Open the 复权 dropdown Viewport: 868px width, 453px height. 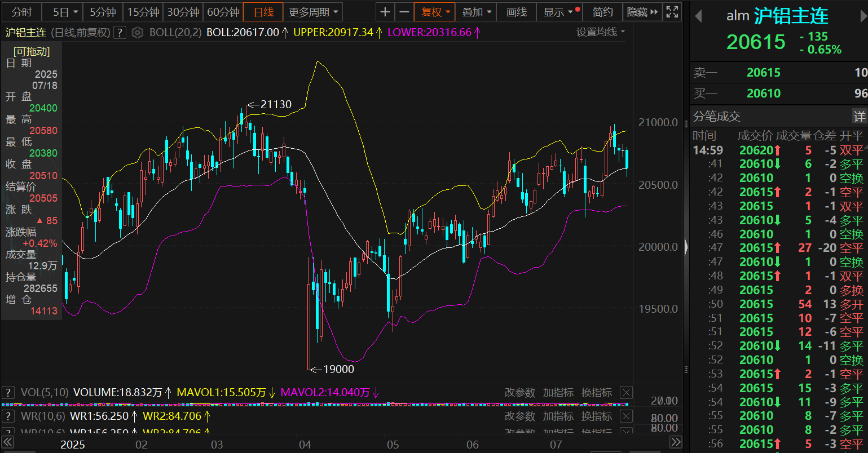coord(435,12)
